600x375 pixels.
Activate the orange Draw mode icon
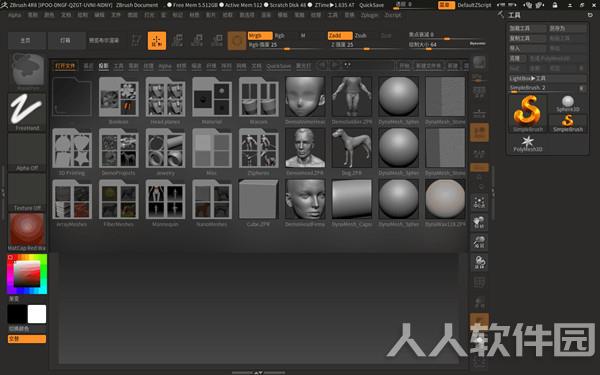tap(157, 41)
